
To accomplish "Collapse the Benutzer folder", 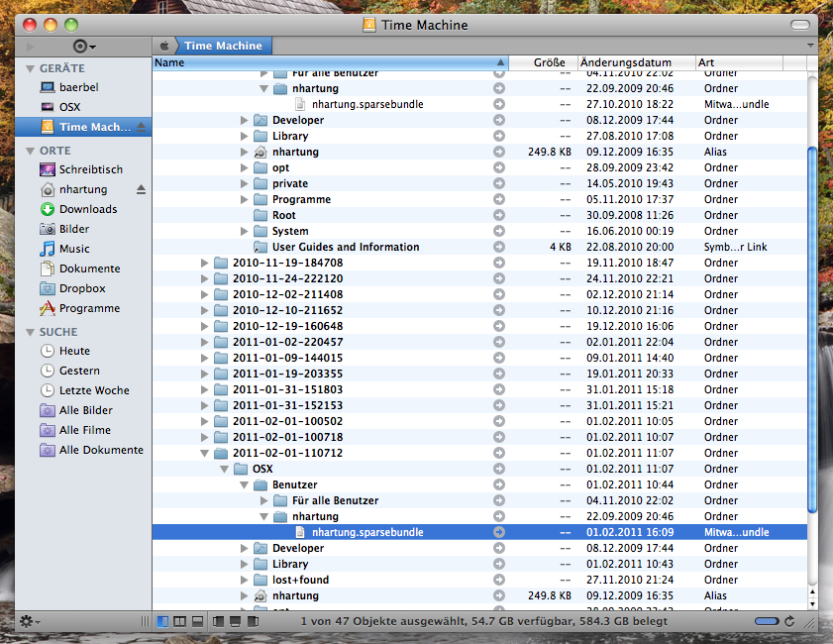I will coord(245,485).
